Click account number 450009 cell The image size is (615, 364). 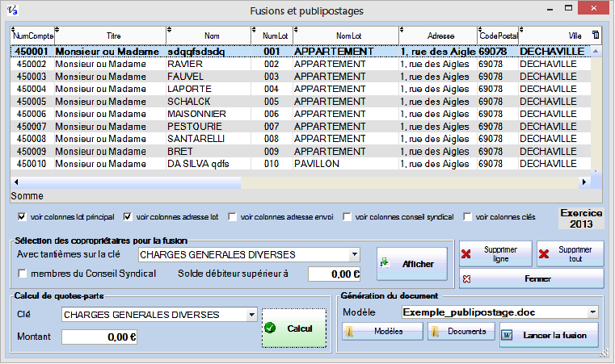click(32, 151)
